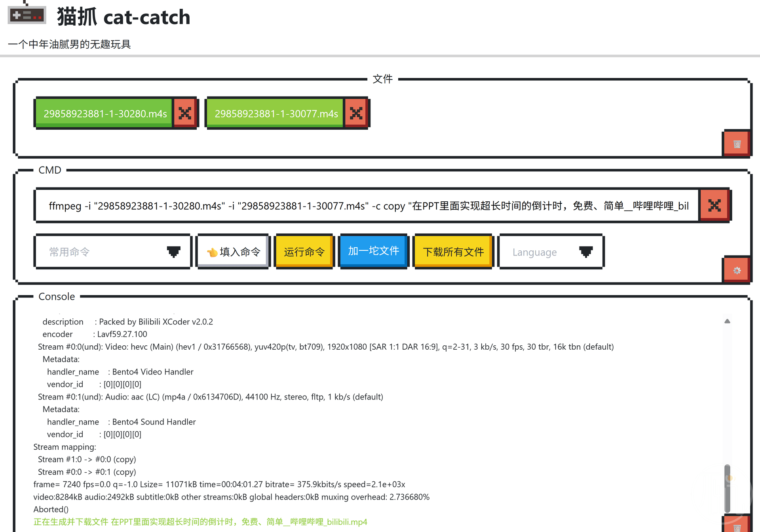Open the Language dropdown
The width and height of the screenshot is (760, 532).
[551, 252]
